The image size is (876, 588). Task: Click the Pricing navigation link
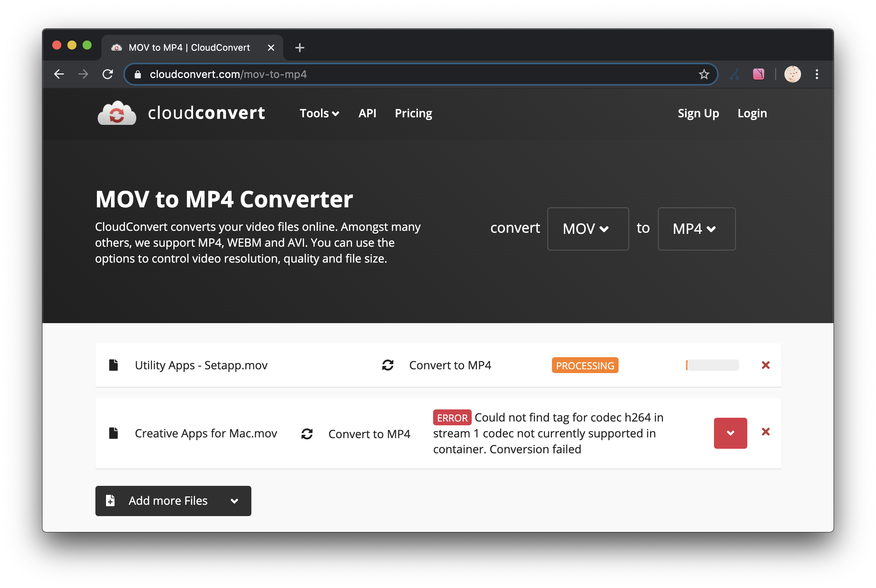point(413,114)
